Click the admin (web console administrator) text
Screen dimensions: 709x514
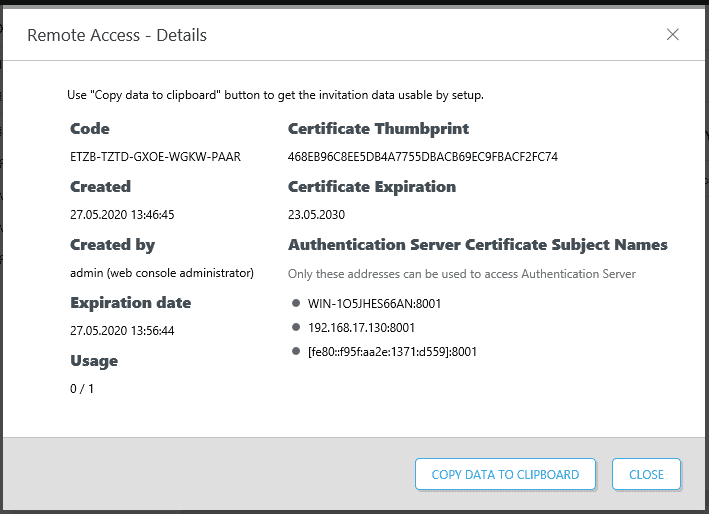(162, 273)
